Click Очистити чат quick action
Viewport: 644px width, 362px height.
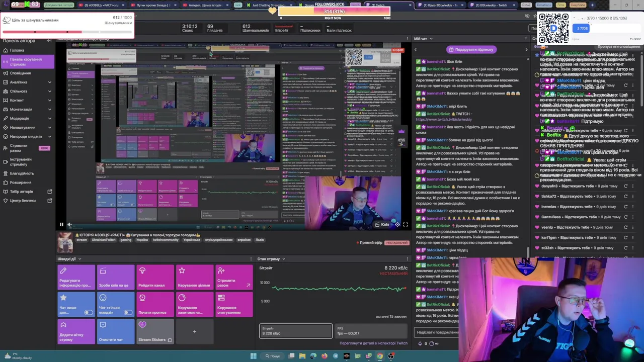pos(115,332)
